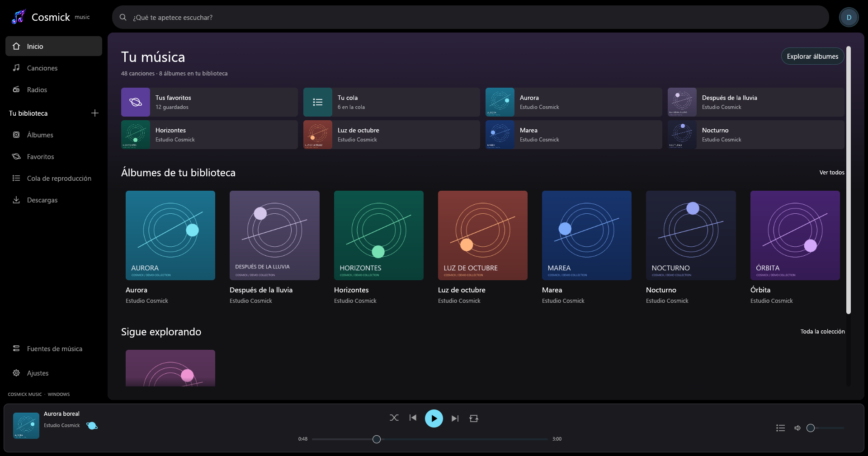Viewport: 868px width, 456px height.
Task: Click the Nocturno album title below its cover
Action: point(661,290)
